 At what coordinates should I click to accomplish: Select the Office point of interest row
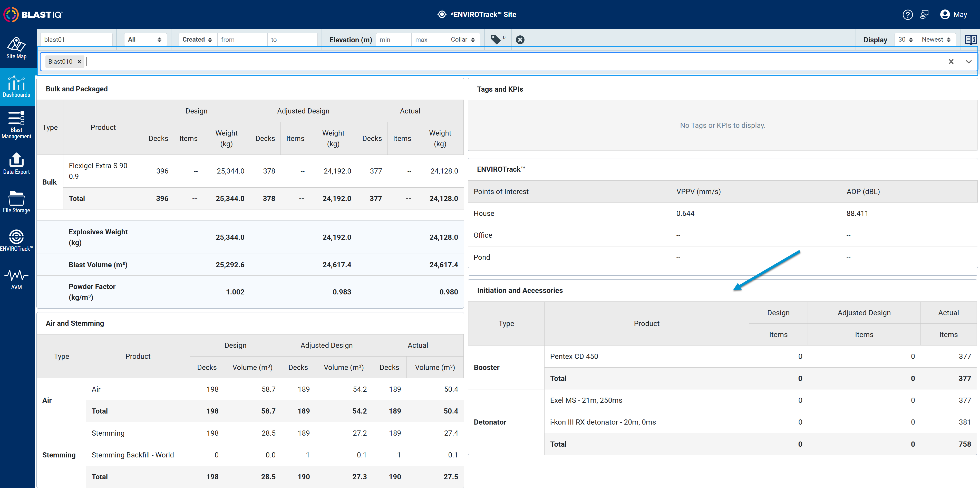pos(722,235)
